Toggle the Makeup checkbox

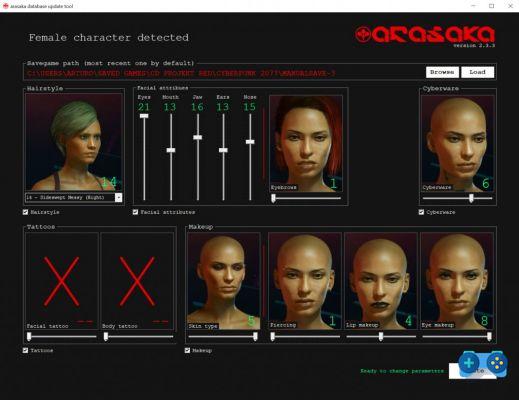[187, 350]
